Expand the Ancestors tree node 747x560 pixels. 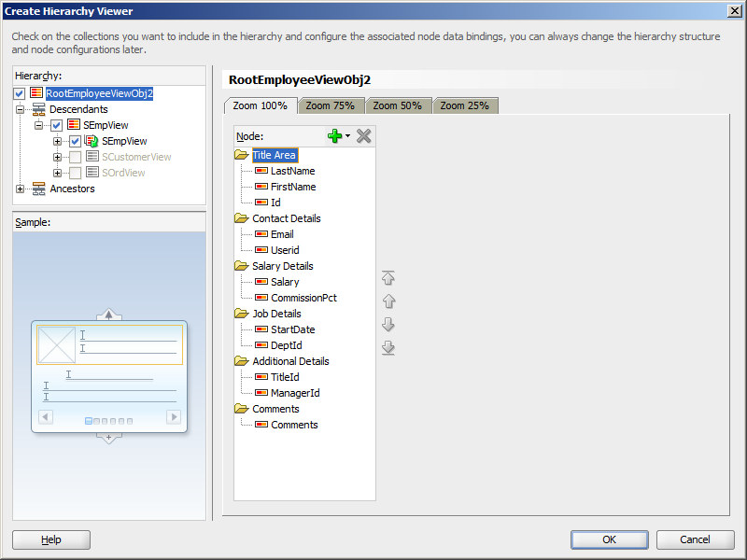20,189
